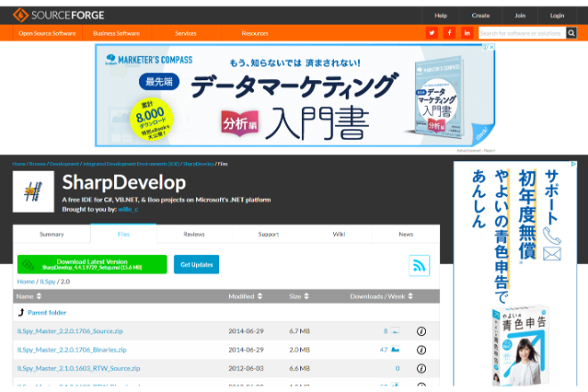Click Create in the top bar
588x392 pixels.
(481, 15)
